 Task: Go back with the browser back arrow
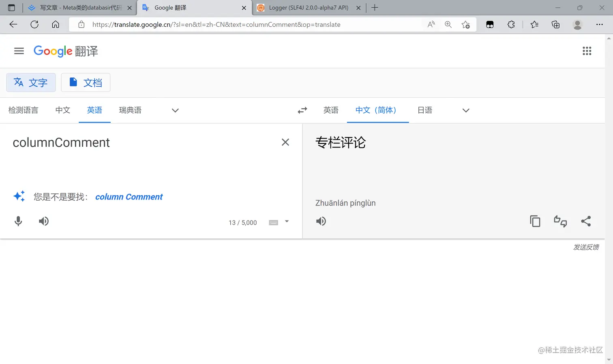(x=13, y=25)
